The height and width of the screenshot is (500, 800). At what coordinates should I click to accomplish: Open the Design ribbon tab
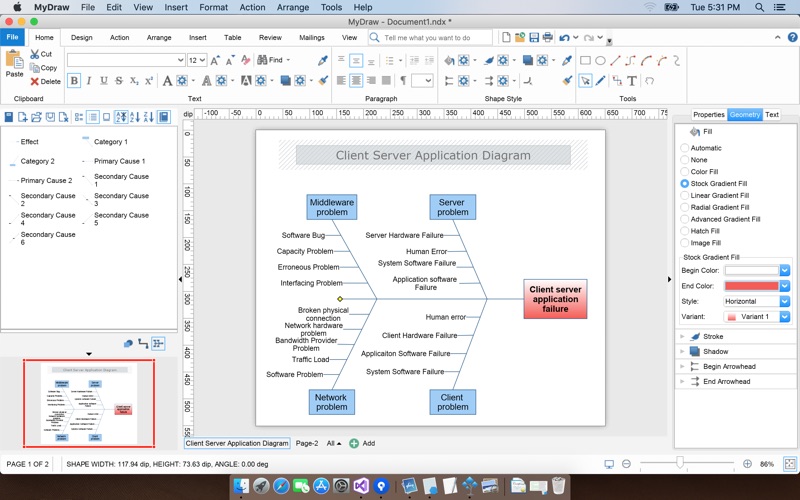[82, 37]
